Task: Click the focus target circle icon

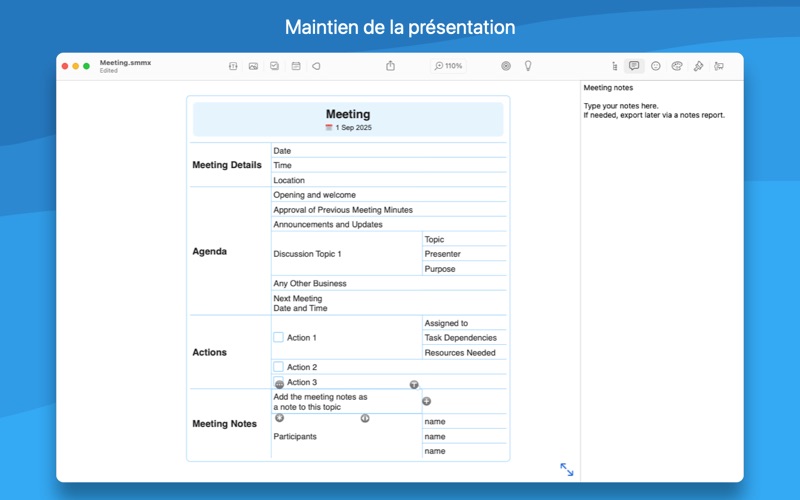Action: (x=506, y=66)
